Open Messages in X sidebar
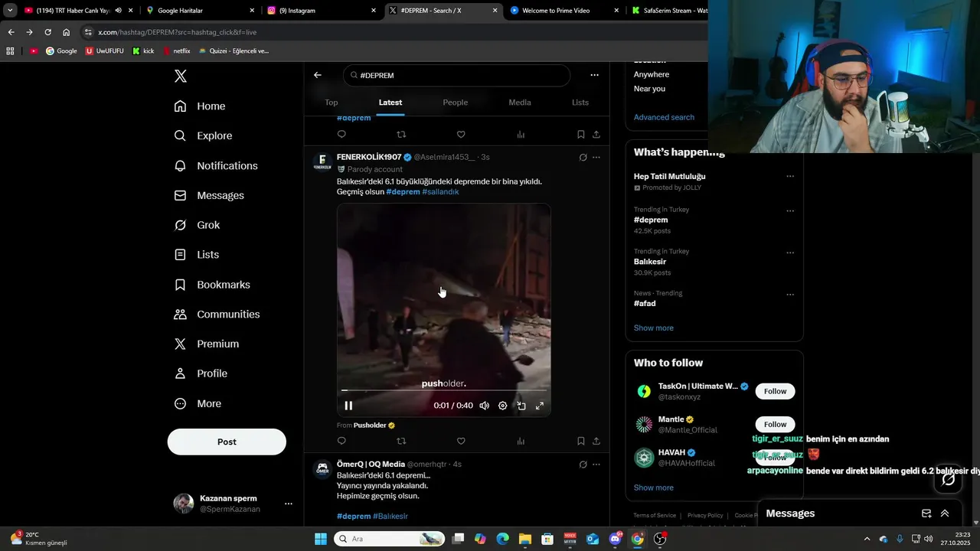Screen dimensions: 980x551 click(209, 195)
